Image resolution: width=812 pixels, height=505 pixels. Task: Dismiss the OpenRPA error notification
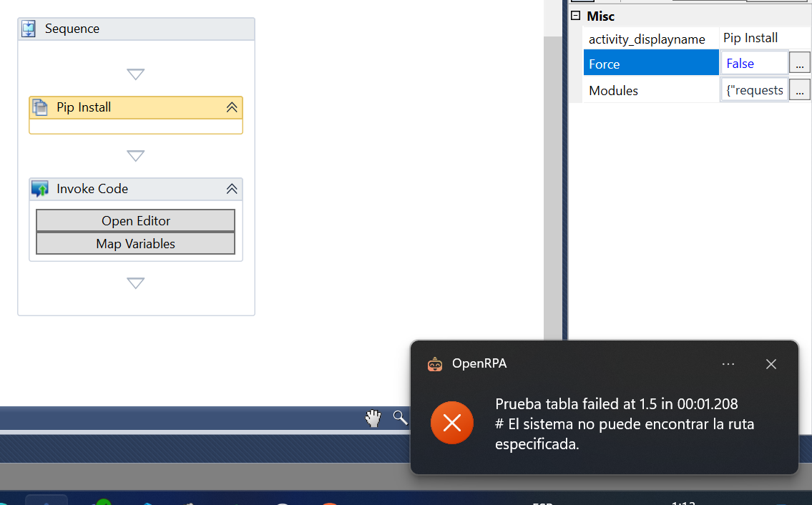point(771,364)
